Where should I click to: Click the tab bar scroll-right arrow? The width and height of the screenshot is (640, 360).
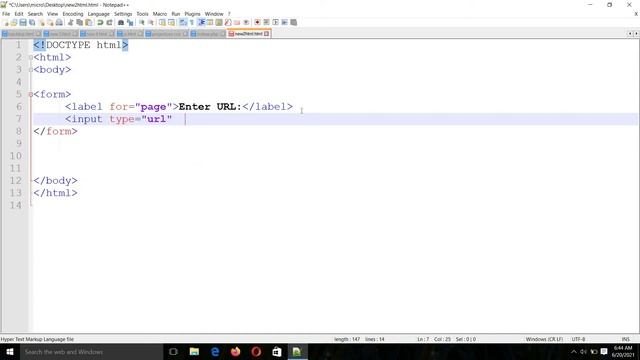636,34
